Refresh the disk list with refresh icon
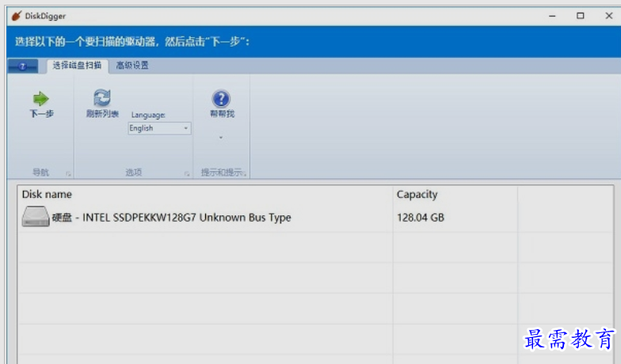This screenshot has width=621, height=364. pyautogui.click(x=102, y=98)
